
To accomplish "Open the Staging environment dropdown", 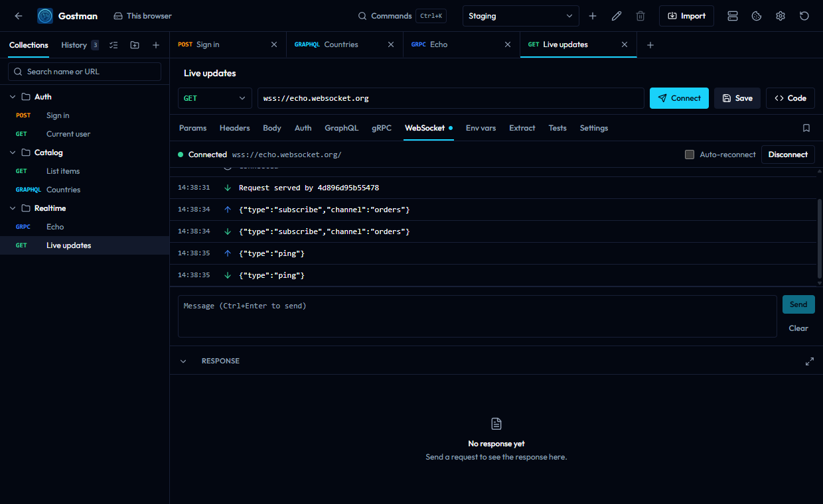I will 520,16.
